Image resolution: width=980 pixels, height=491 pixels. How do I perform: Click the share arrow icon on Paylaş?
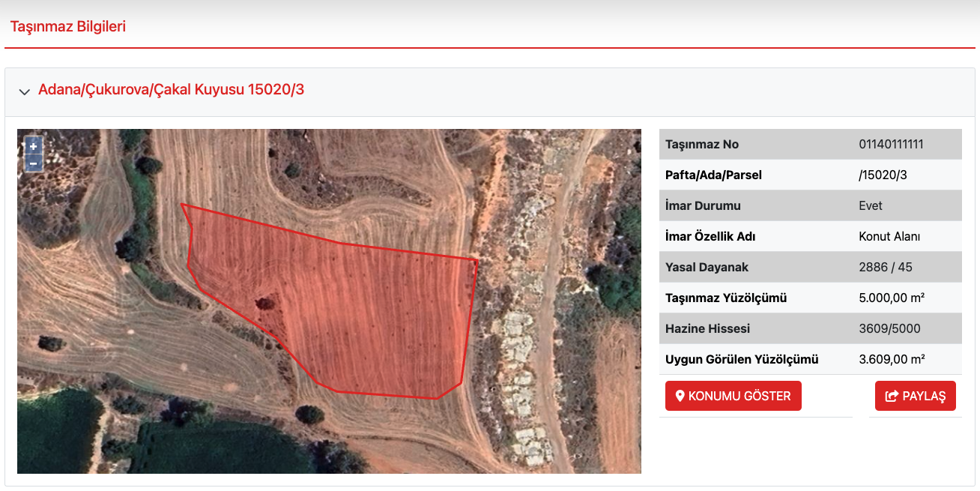point(892,396)
